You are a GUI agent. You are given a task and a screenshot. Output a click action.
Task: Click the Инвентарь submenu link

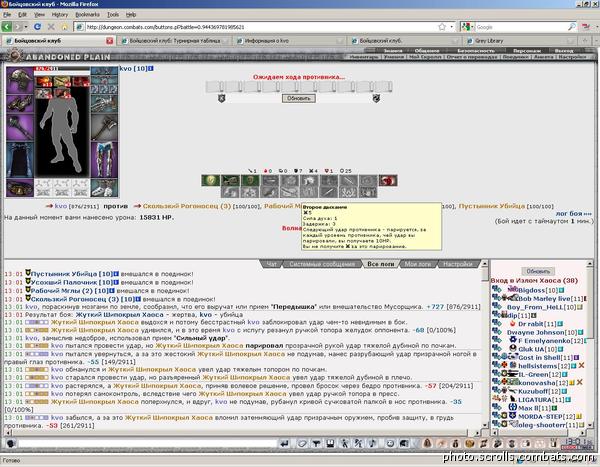pyautogui.click(x=364, y=57)
